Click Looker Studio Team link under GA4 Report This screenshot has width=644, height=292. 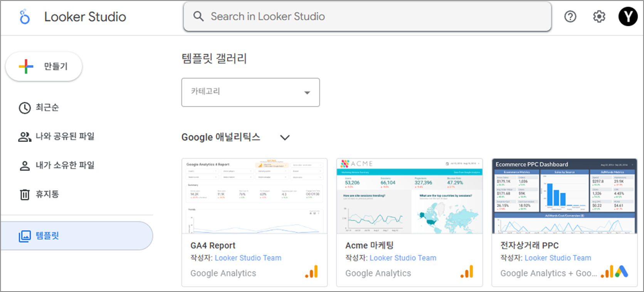tap(248, 258)
